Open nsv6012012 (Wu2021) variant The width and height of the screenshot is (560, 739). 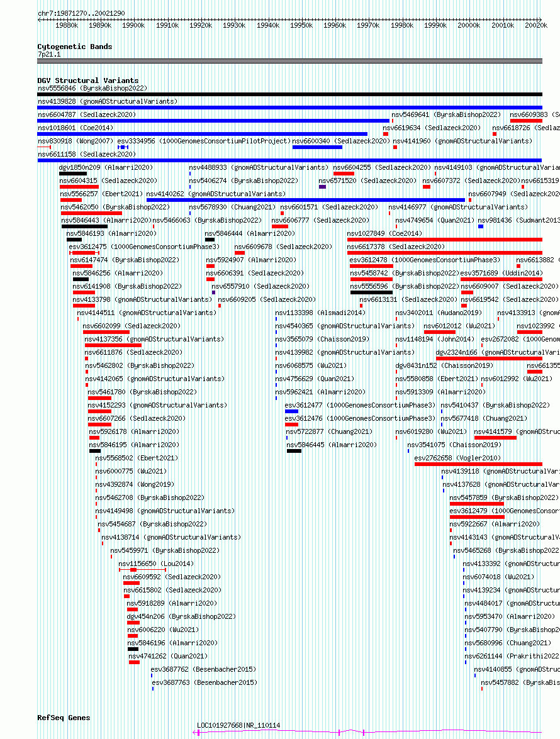pyautogui.click(x=459, y=326)
